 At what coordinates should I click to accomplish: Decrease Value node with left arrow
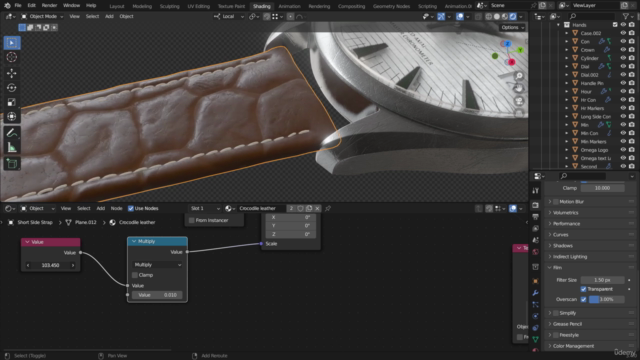[28, 265]
